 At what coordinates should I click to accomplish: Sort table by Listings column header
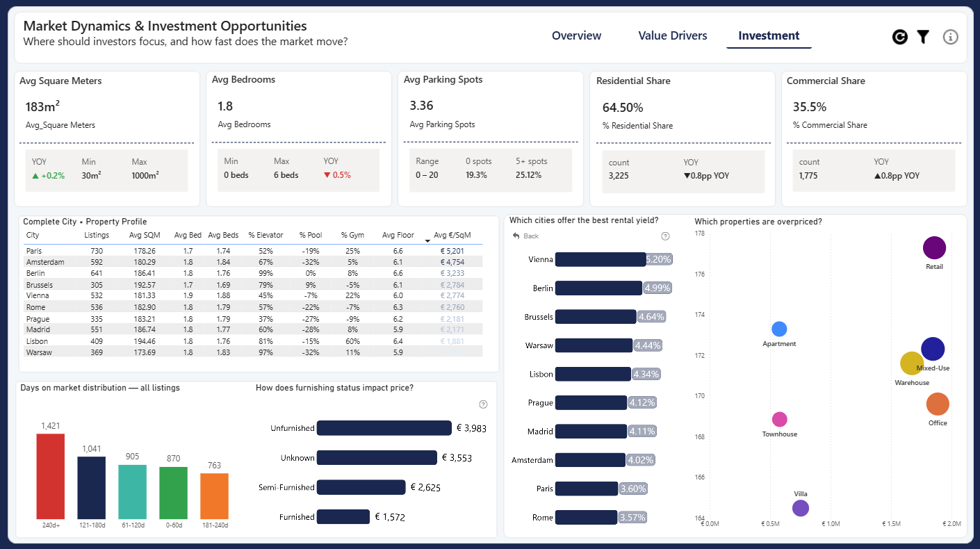[x=97, y=236]
